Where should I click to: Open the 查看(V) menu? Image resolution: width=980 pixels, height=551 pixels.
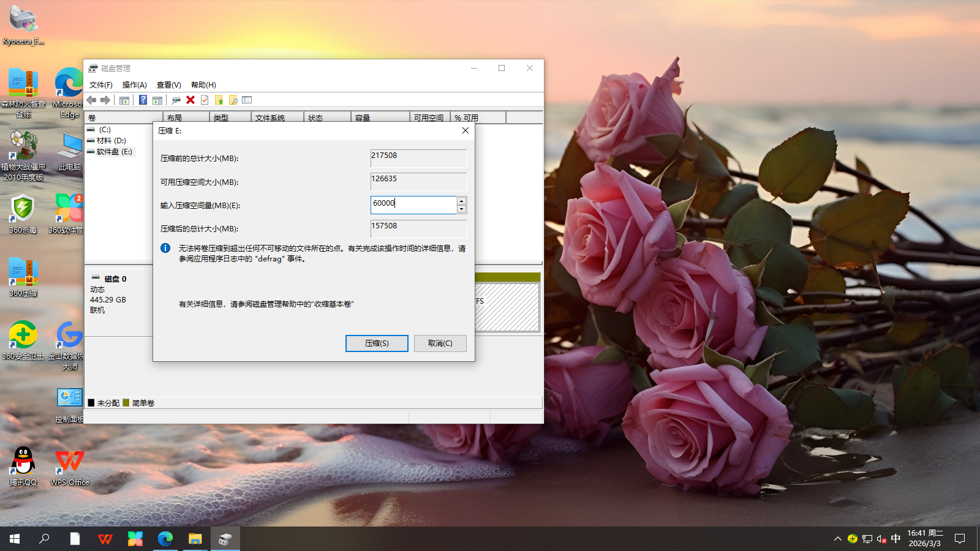tap(168, 85)
